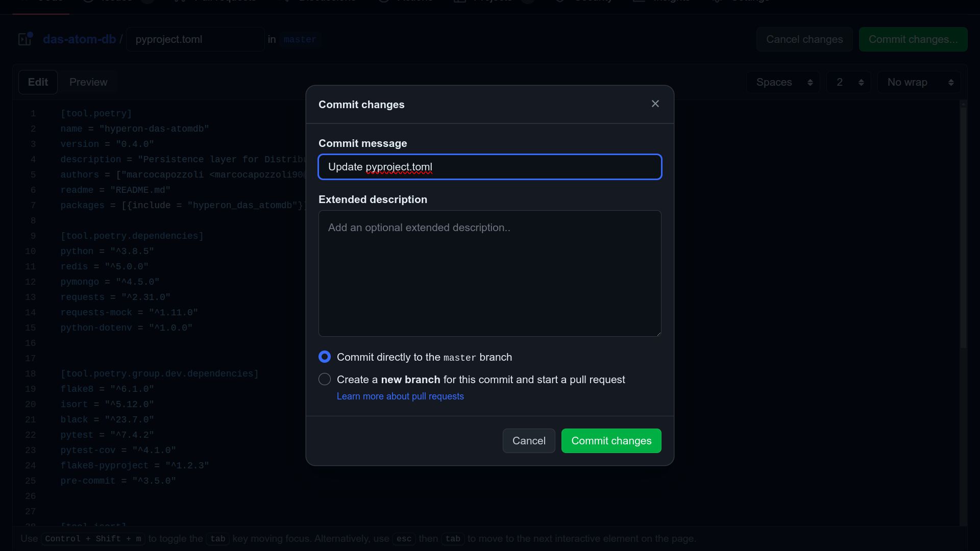Switch to the Edit tab
980x551 pixels.
coord(38,82)
